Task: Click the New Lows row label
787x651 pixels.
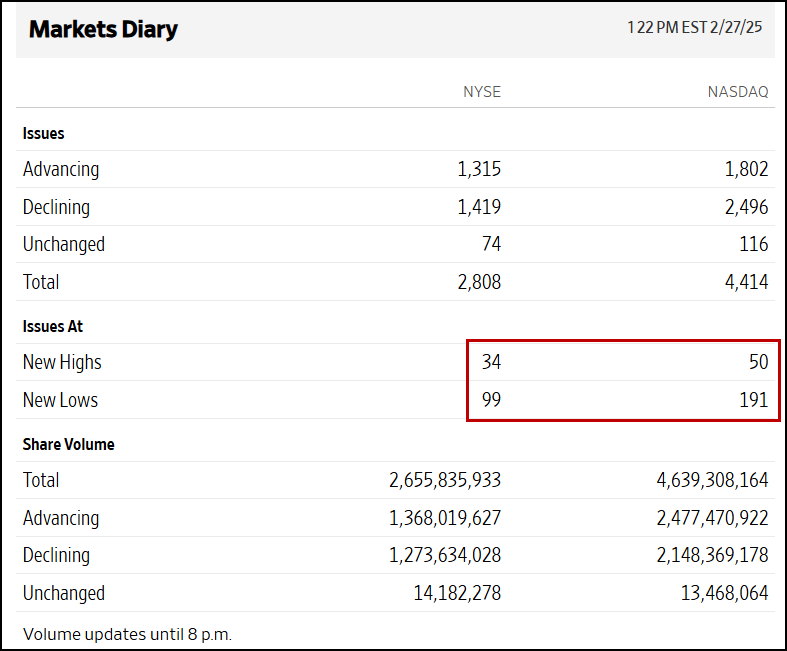Action: [60, 400]
